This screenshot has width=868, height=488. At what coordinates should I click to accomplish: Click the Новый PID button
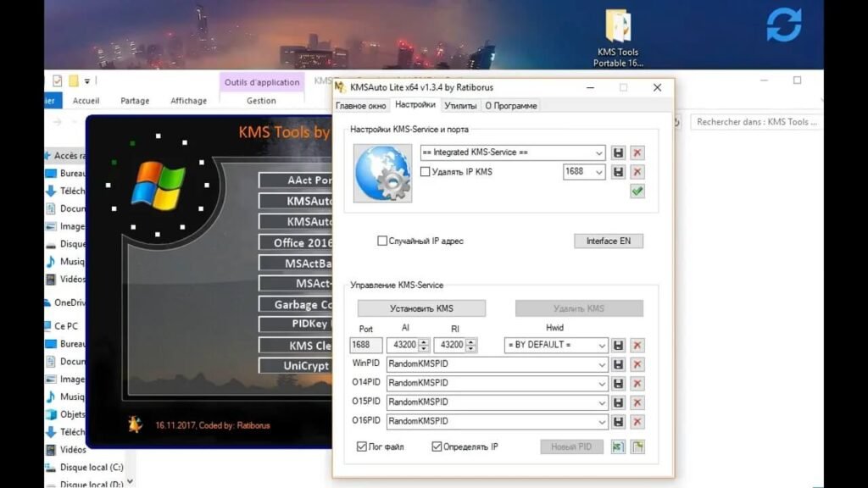571,446
